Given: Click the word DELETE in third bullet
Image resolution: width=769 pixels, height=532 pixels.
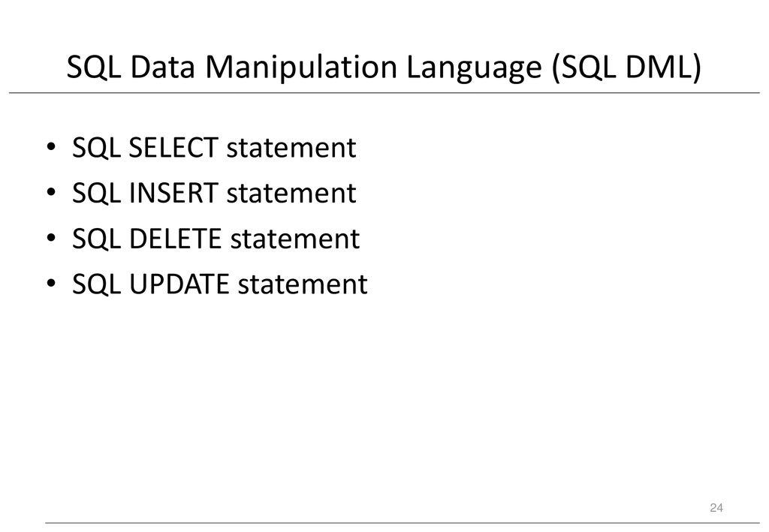Looking at the screenshot, I should (x=175, y=239).
